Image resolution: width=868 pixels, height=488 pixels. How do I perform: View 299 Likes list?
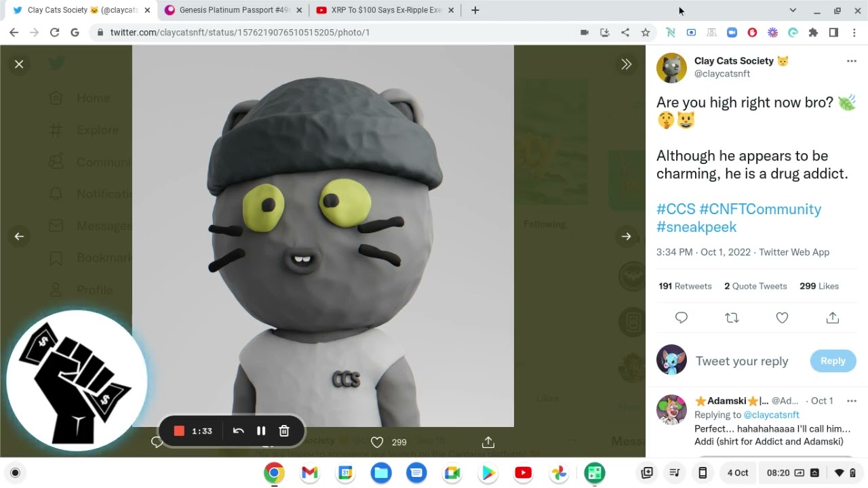[819, 286]
